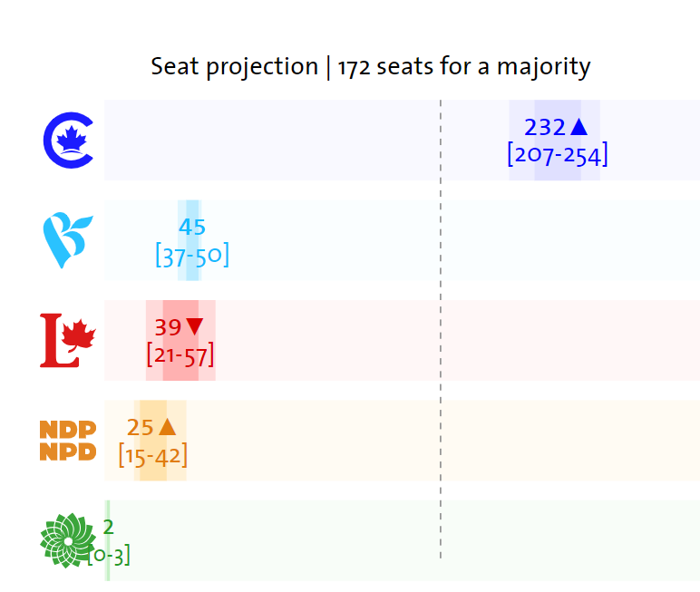Click the blue up arrow beside 232
The image size is (700, 592).
(x=579, y=127)
